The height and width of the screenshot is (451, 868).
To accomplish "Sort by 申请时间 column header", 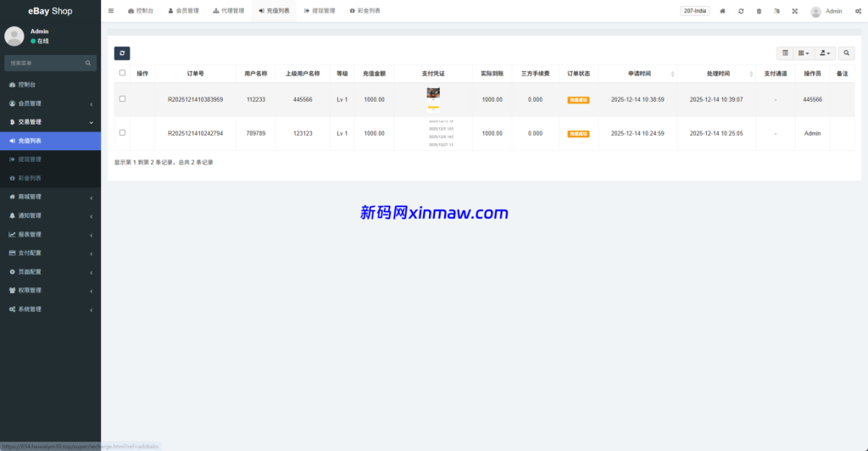I will [x=637, y=74].
